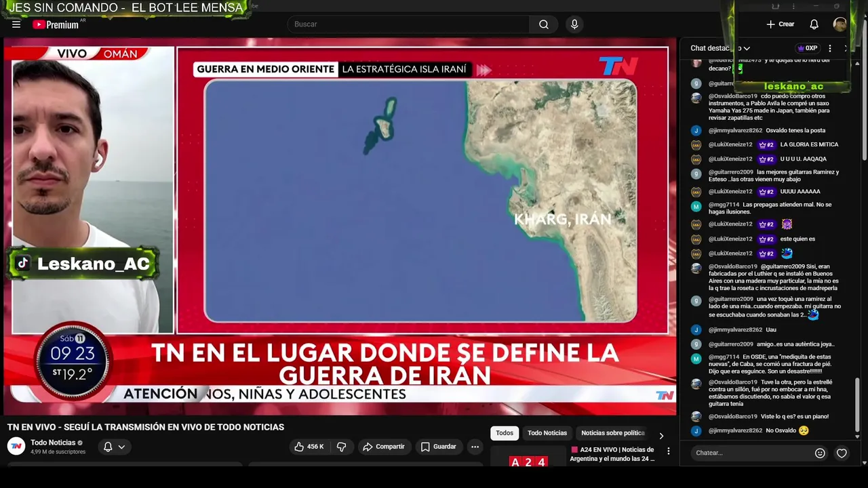Click @OsvaldoBarco19 in 'cdo puedo compro otros' message
The image size is (868, 488).
click(733, 96)
